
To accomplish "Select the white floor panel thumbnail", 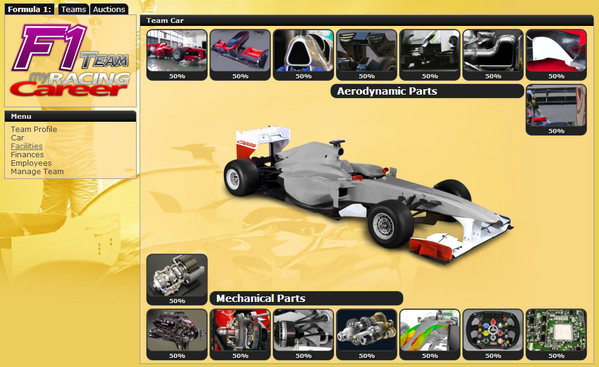I will (x=556, y=55).
